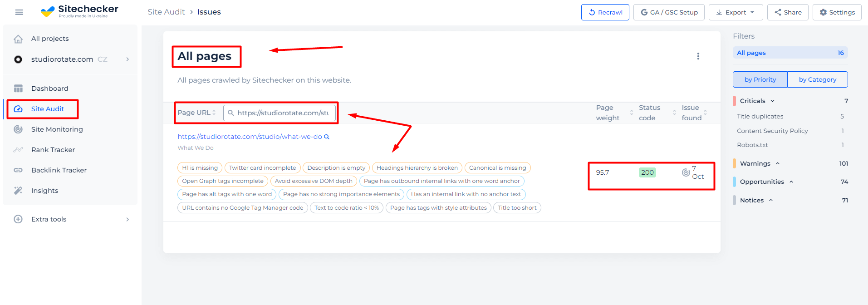This screenshot has height=305, width=868.
Task: Click the All projects home icon
Action: [18, 39]
